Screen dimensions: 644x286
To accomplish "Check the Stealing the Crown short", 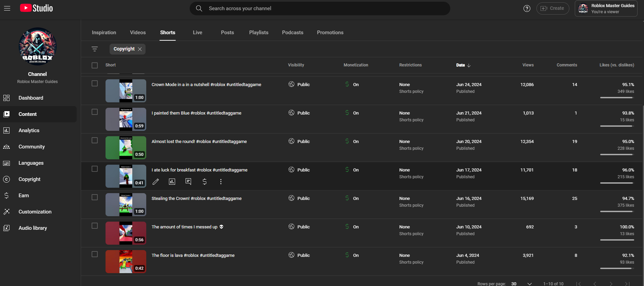I will click(95, 197).
